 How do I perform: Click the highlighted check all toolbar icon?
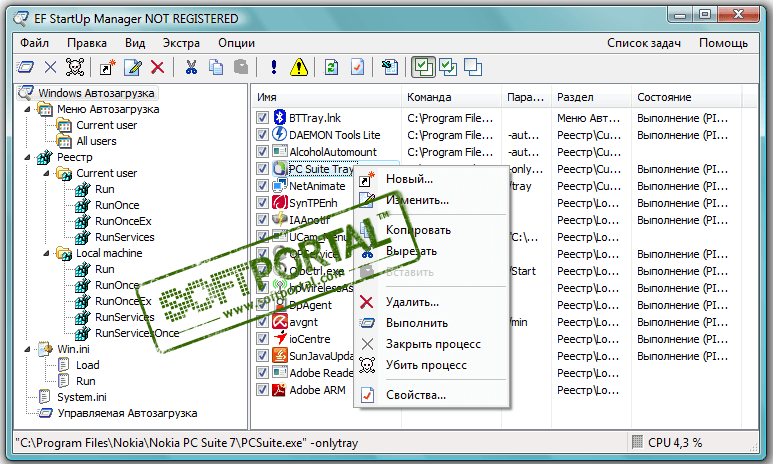pos(423,67)
